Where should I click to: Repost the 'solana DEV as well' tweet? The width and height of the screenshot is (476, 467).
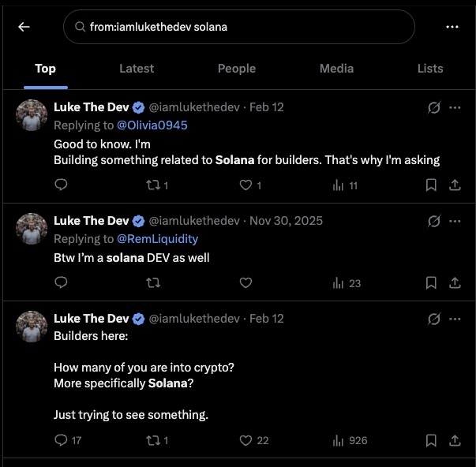[x=154, y=282]
